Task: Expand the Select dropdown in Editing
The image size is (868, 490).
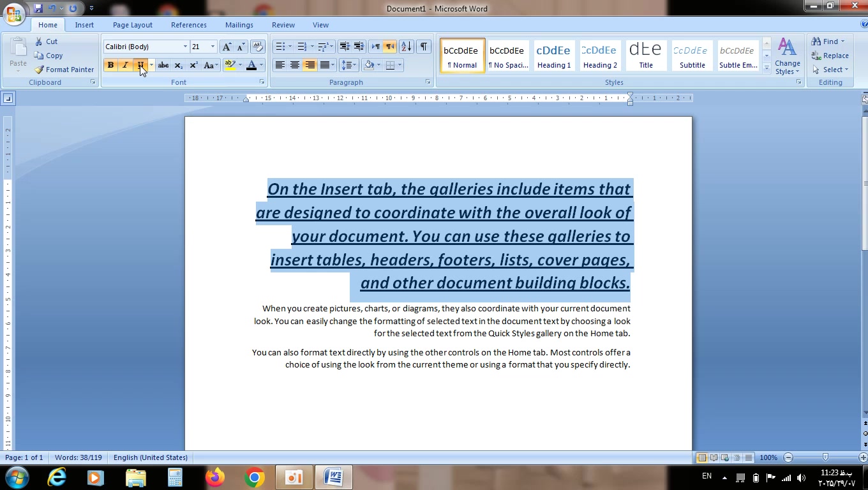Action: pos(830,70)
